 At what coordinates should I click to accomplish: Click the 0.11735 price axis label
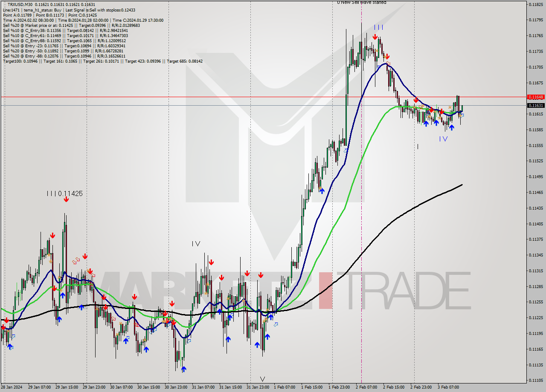coord(536,51)
